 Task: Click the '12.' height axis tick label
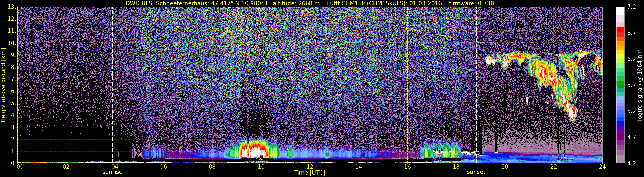[12, 19]
